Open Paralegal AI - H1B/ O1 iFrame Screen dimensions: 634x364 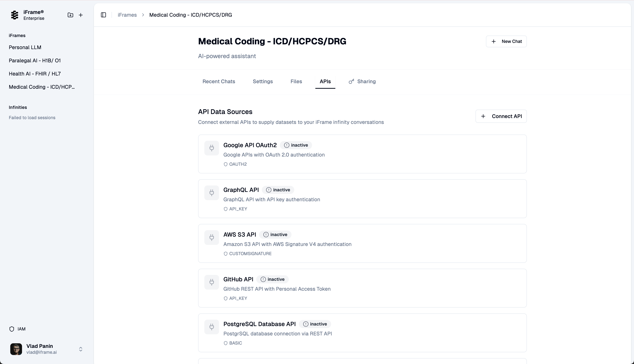(35, 61)
